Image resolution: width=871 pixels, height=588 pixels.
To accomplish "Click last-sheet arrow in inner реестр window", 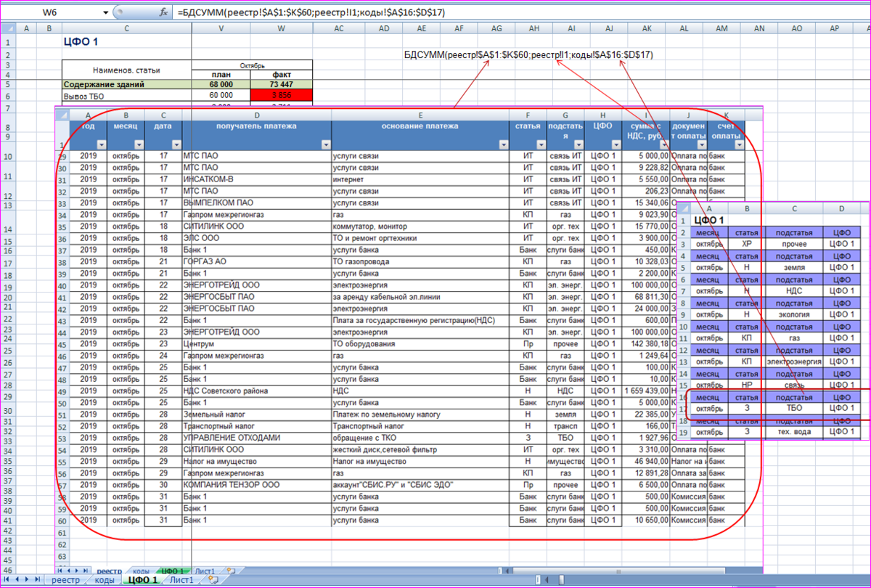I will (x=85, y=571).
